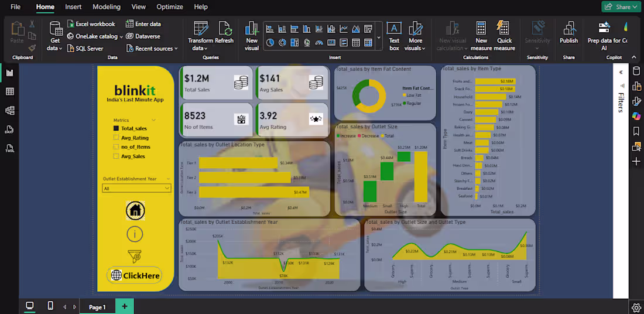The image size is (644, 314).
Task: Add a new page with plus
Action: [x=125, y=306]
